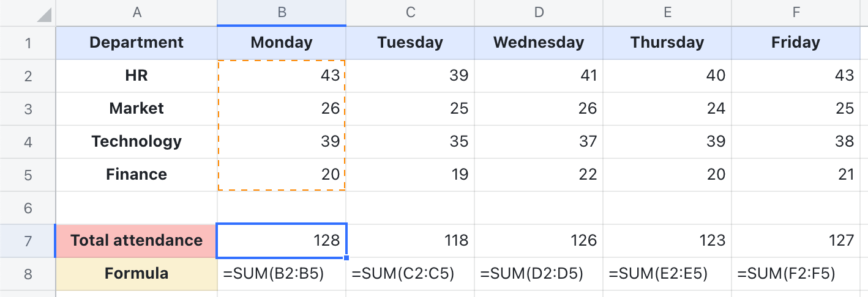Select Friday total cell showing 127

coord(796,241)
